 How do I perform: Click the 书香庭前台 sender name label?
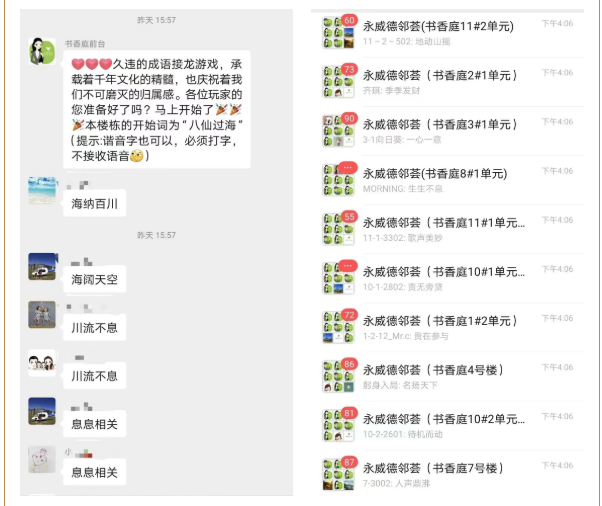point(85,44)
